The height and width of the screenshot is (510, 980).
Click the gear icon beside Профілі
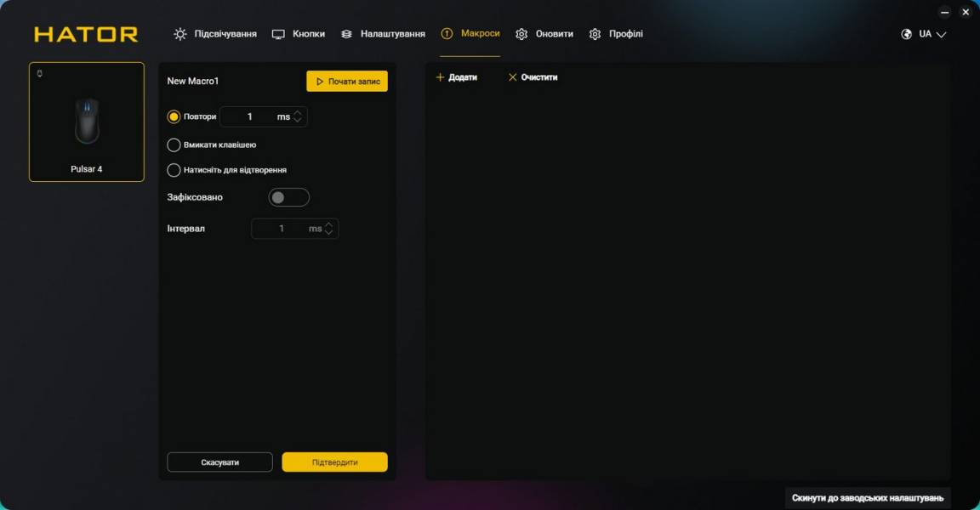[x=595, y=34]
